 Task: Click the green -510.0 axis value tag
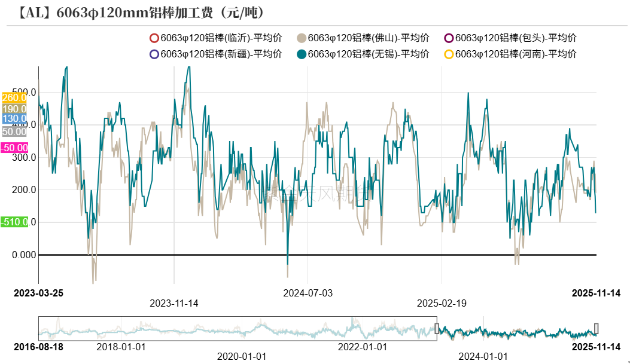point(14,222)
